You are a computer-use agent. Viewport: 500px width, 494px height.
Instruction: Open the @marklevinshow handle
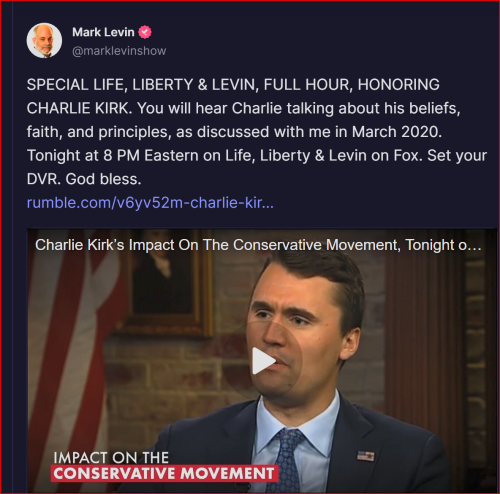pyautogui.click(x=119, y=51)
